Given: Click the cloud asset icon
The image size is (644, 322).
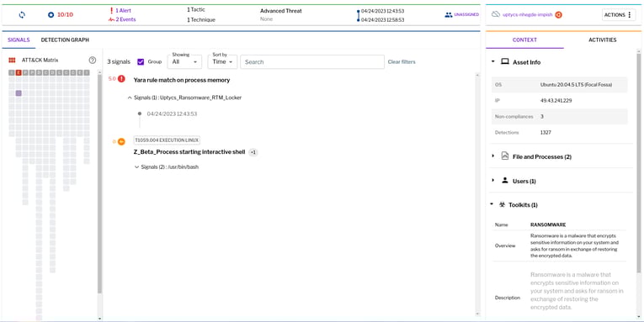Looking at the screenshot, I should pyautogui.click(x=496, y=14).
